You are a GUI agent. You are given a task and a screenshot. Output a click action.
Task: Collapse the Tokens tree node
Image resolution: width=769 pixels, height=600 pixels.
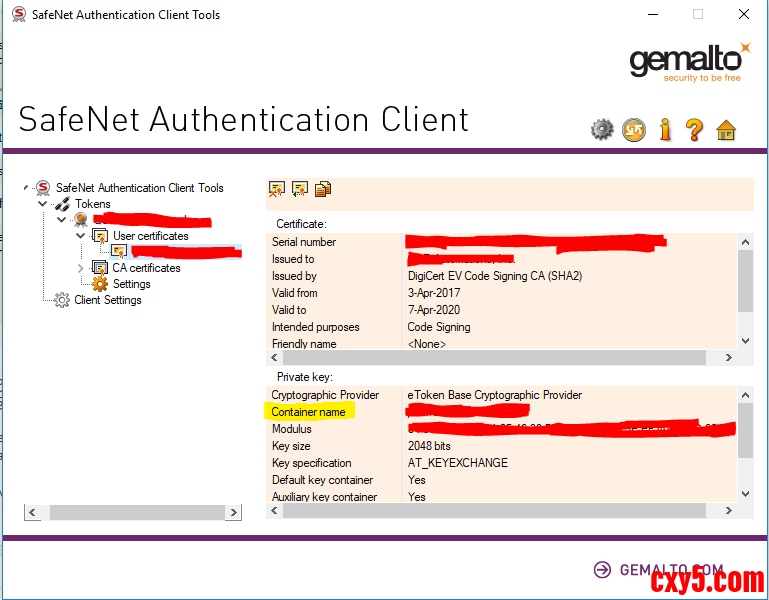(43, 204)
